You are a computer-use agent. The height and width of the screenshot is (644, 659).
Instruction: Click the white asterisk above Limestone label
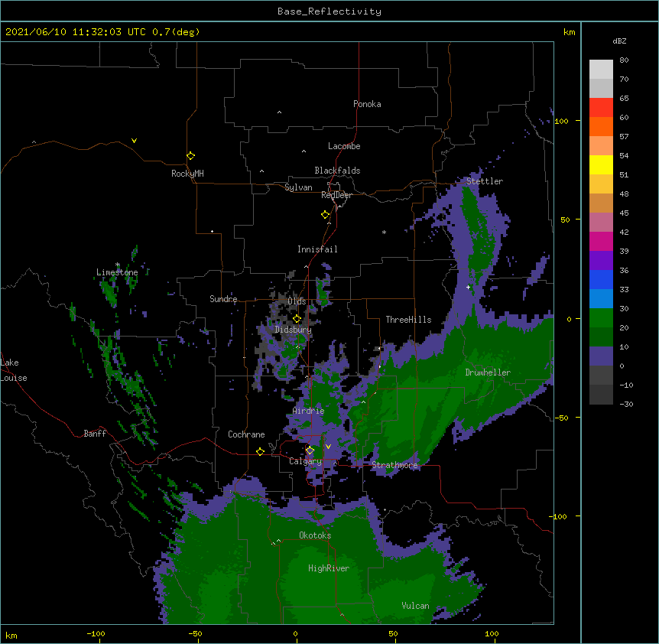[x=118, y=265]
